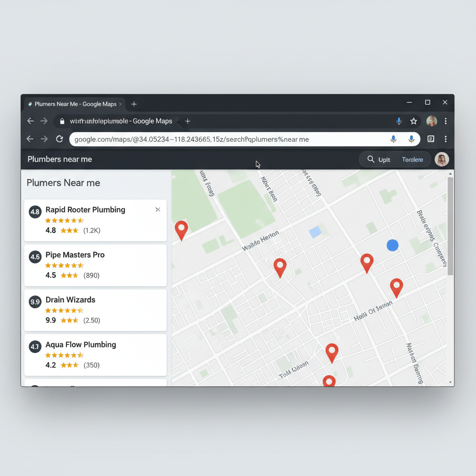Dismiss the Rapid Rooter Plumbing card
This screenshot has height=476, width=476.
[158, 210]
